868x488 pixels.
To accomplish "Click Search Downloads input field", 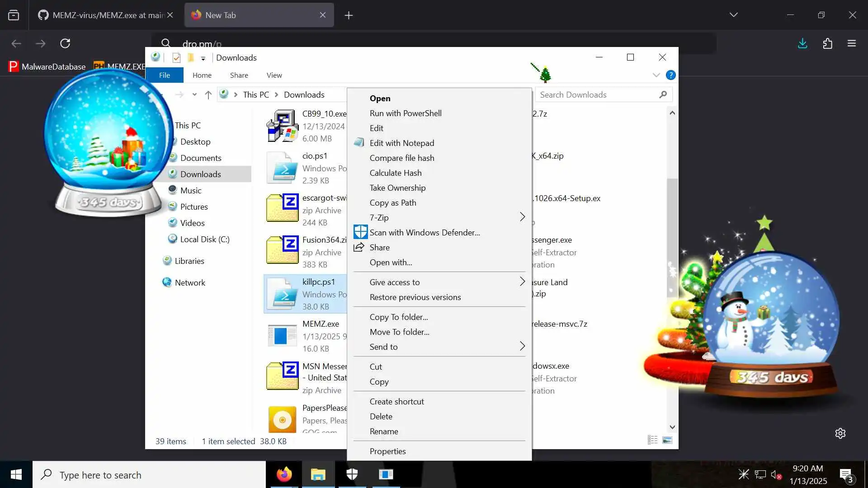I will (597, 94).
